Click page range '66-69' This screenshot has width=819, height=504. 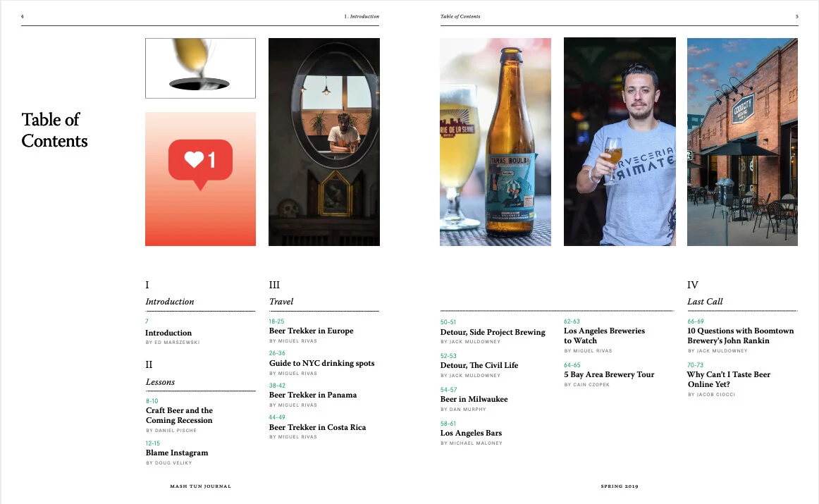696,321
